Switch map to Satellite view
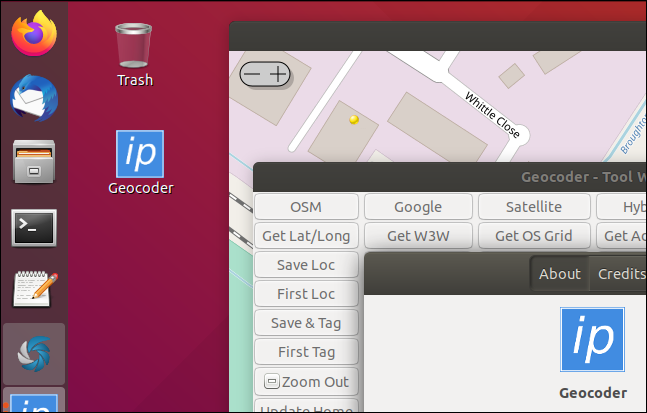Image resolution: width=647 pixels, height=413 pixels. [x=534, y=207]
